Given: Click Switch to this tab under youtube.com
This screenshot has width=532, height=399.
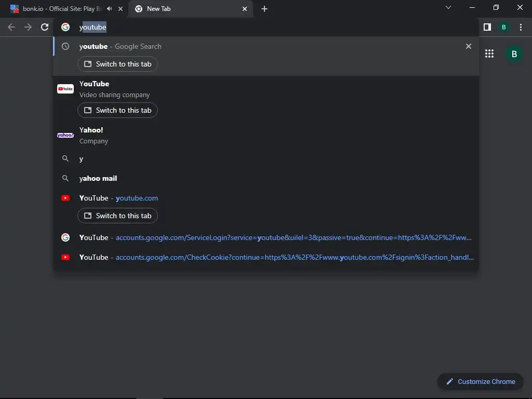Looking at the screenshot, I should (118, 216).
